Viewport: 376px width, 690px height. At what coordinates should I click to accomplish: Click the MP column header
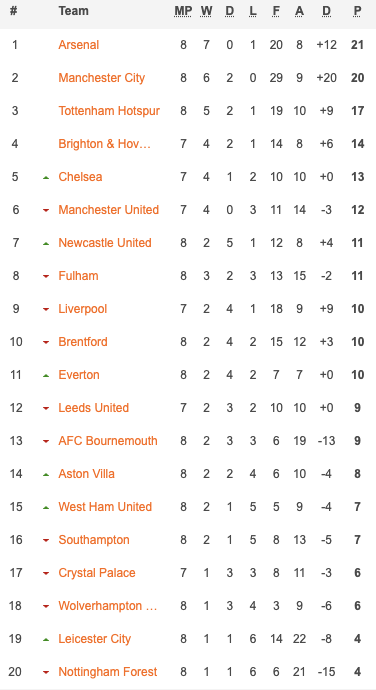183,11
